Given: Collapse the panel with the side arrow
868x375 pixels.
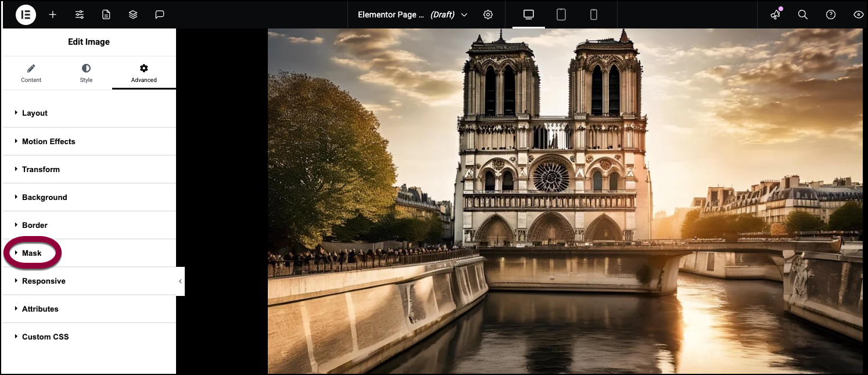Looking at the screenshot, I should (180, 281).
